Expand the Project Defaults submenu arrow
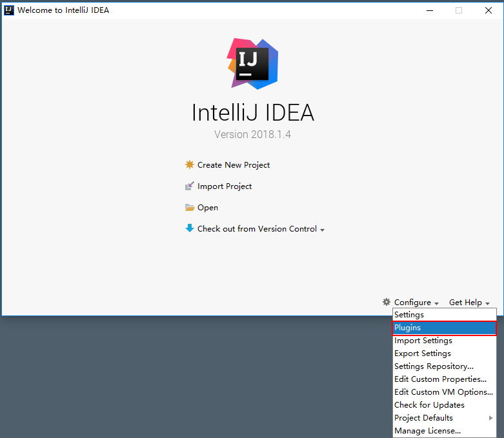 pos(490,418)
